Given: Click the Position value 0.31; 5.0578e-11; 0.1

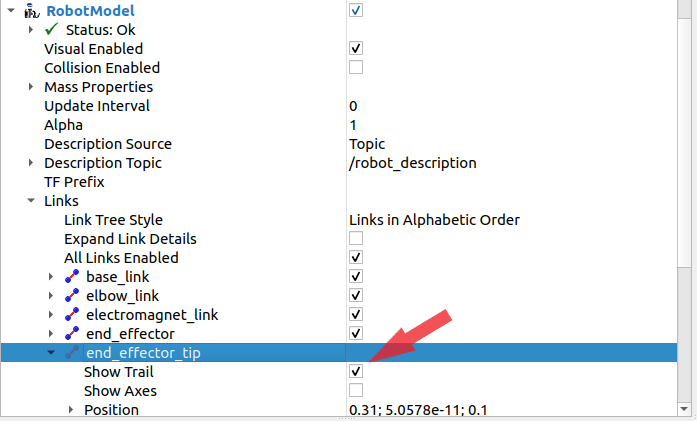Looking at the screenshot, I should tap(418, 409).
